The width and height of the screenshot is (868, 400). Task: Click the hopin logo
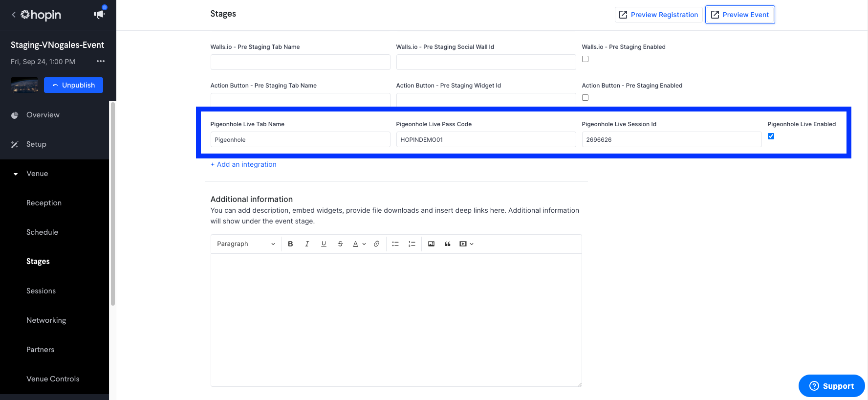(41, 15)
